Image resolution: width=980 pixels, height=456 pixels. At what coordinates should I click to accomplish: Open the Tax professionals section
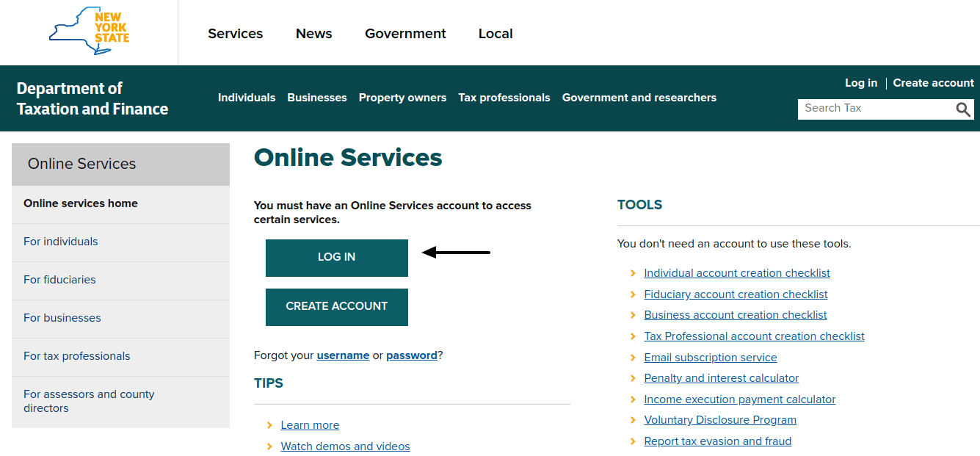(504, 97)
